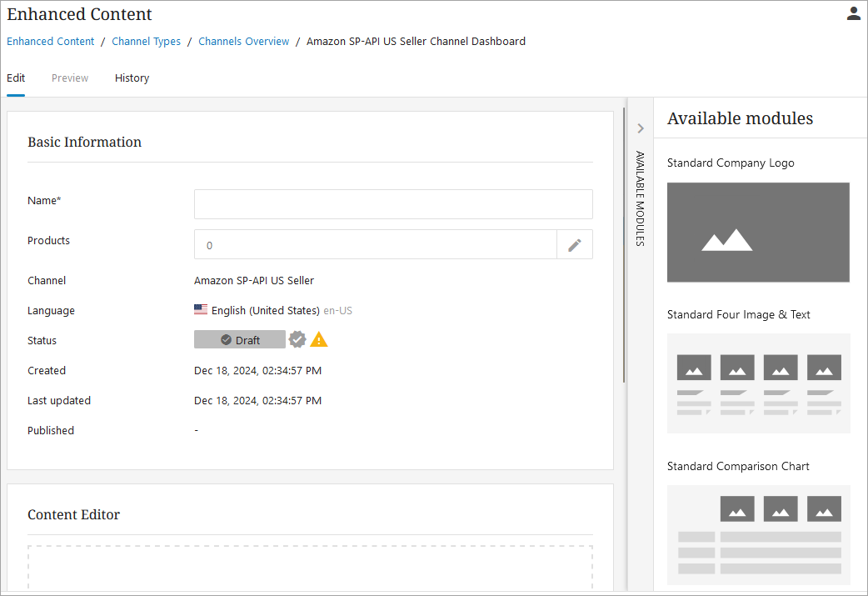Click the vertical Available Modules sidebar label
868x596 pixels.
pos(640,198)
